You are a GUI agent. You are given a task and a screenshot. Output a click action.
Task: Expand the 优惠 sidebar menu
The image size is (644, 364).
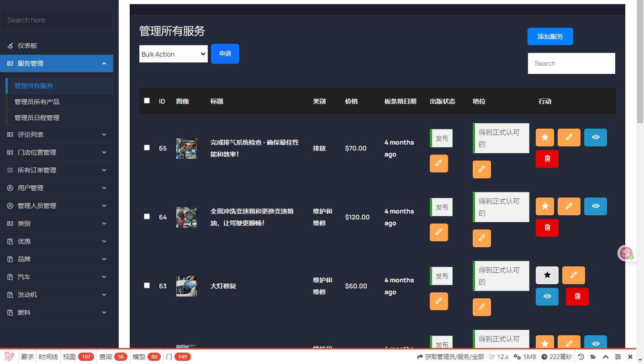(57, 241)
